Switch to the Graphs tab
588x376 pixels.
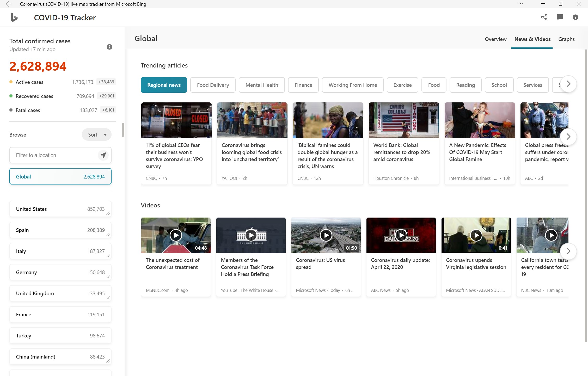coord(566,39)
